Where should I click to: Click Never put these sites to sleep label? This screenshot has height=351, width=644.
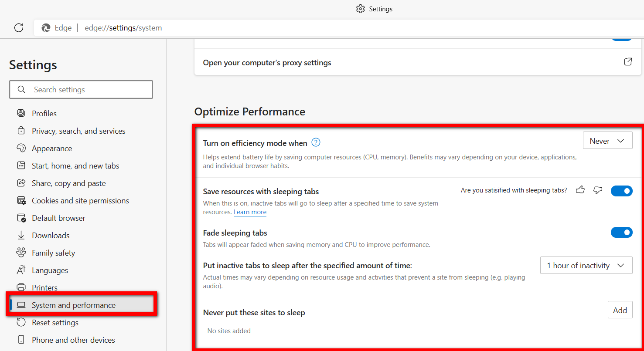254,313
